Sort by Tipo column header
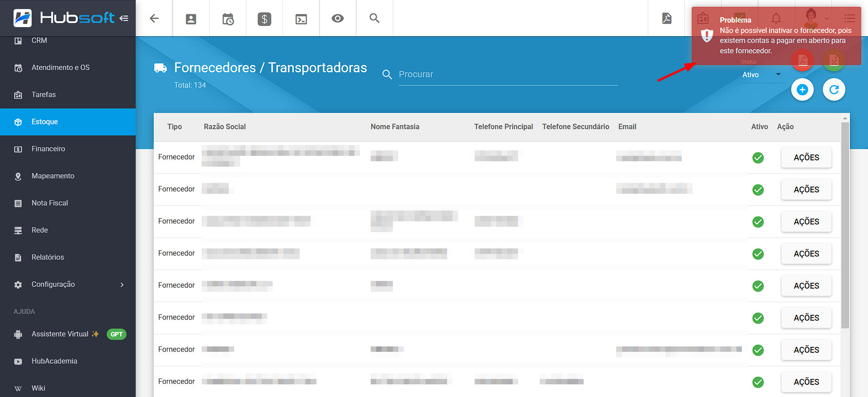The image size is (868, 397). [x=175, y=127]
